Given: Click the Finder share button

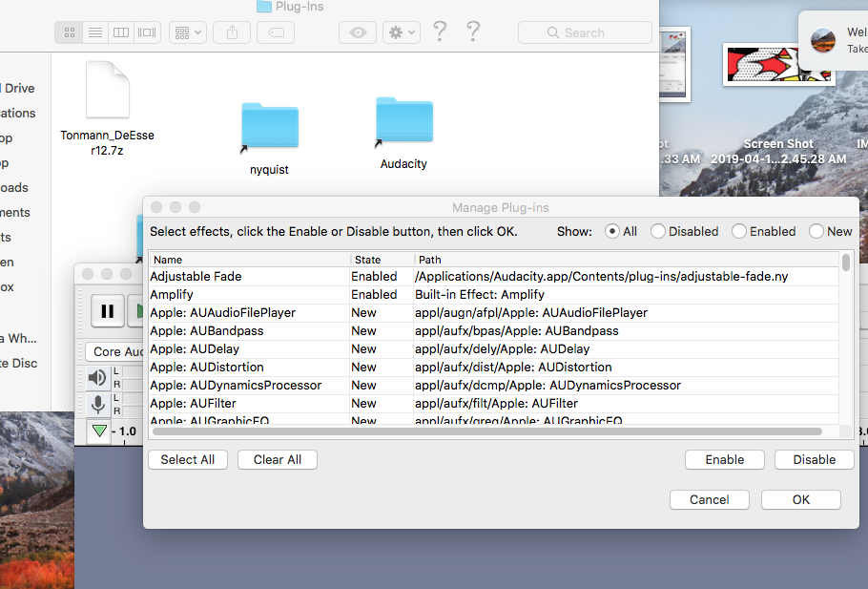Looking at the screenshot, I should (x=232, y=32).
